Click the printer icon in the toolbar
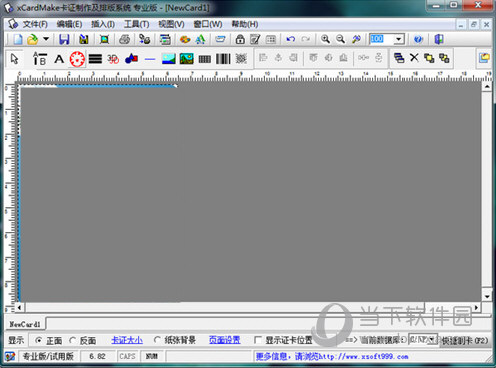The height and width of the screenshot is (368, 496). (x=124, y=39)
